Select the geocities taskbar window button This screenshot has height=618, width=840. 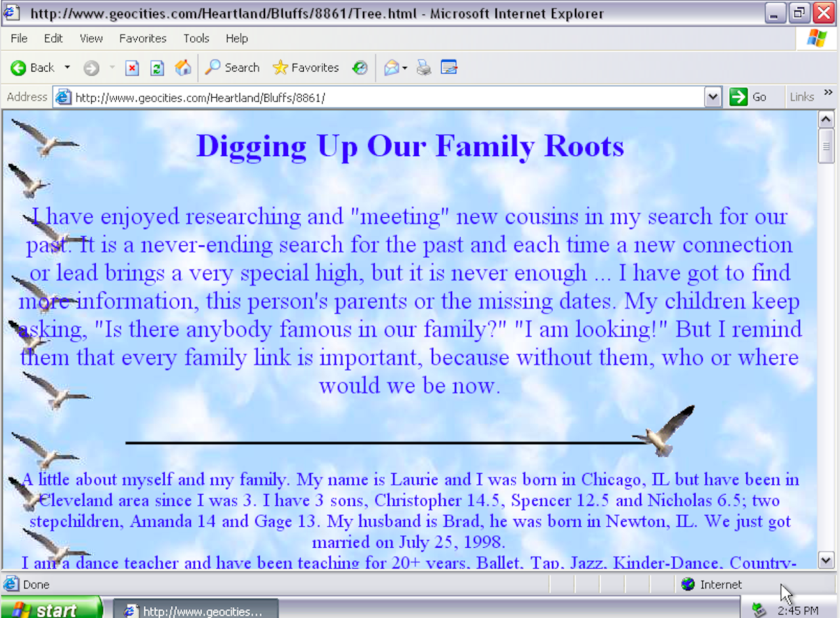(x=196, y=611)
